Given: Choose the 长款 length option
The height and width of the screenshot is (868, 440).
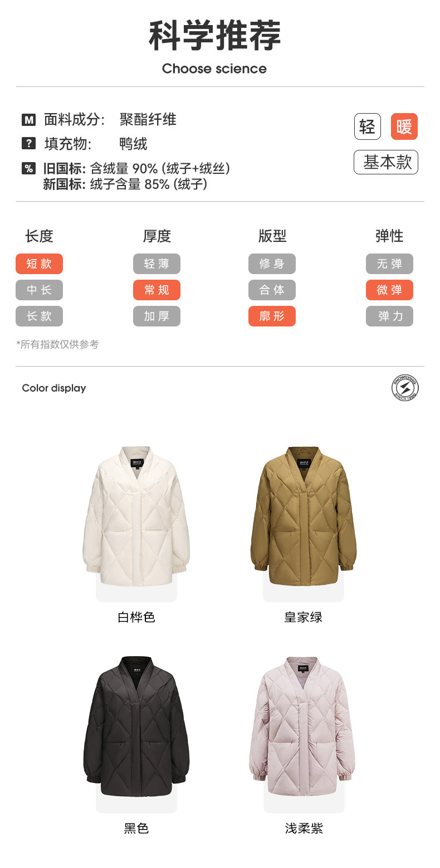Looking at the screenshot, I should point(39,316).
